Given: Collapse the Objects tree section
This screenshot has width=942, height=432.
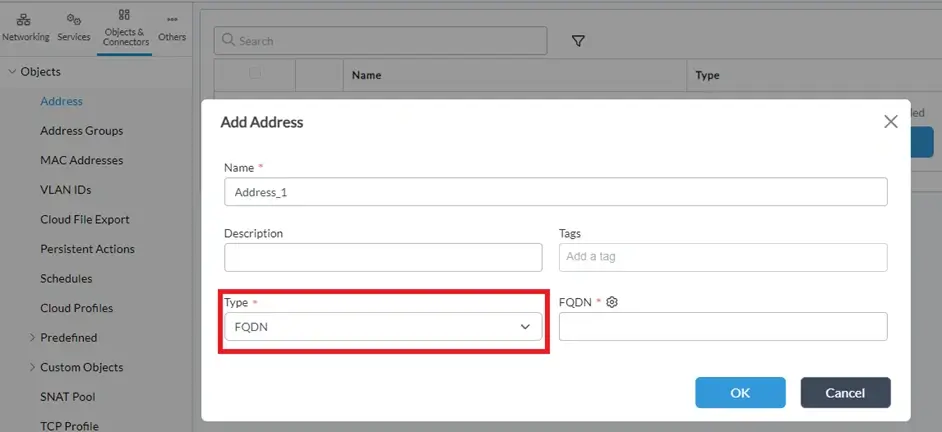Looking at the screenshot, I should (12, 72).
